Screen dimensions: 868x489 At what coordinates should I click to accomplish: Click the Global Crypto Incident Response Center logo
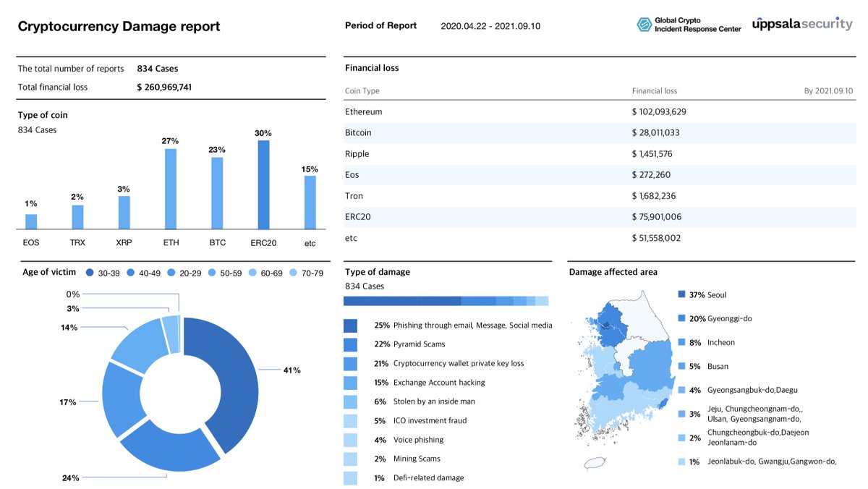tap(689, 25)
